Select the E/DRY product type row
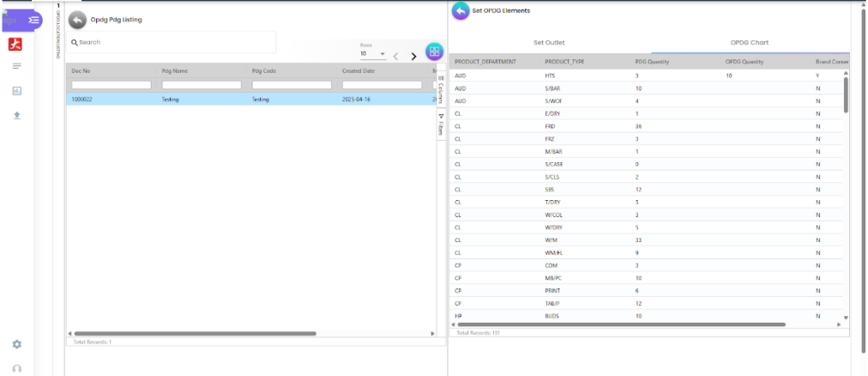Image resolution: width=868 pixels, height=376 pixels. (646, 113)
